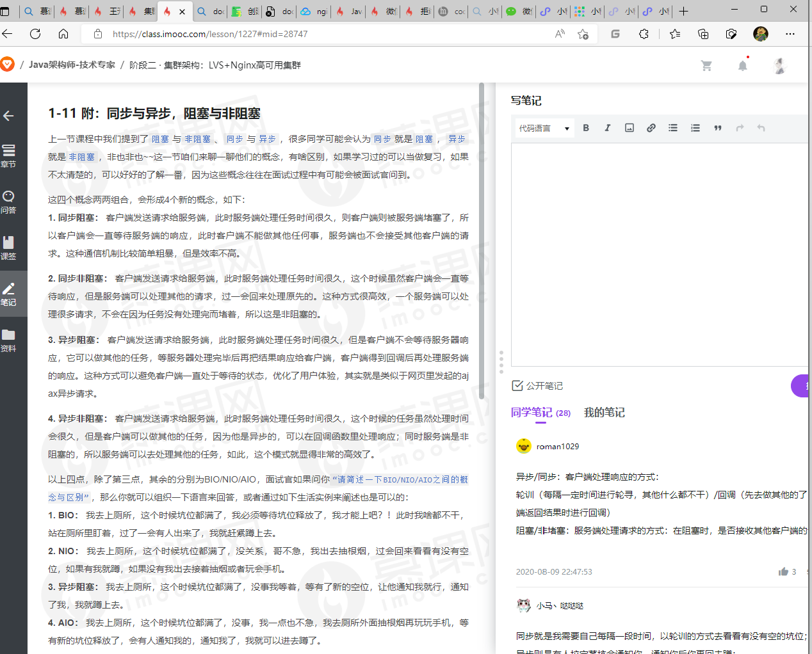The height and width of the screenshot is (654, 812).
Task: Toggle bold formatting in the note editor
Action: (585, 127)
